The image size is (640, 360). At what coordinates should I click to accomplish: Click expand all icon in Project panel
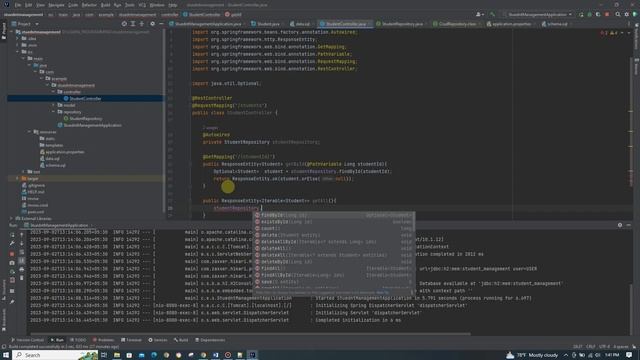[133, 24]
